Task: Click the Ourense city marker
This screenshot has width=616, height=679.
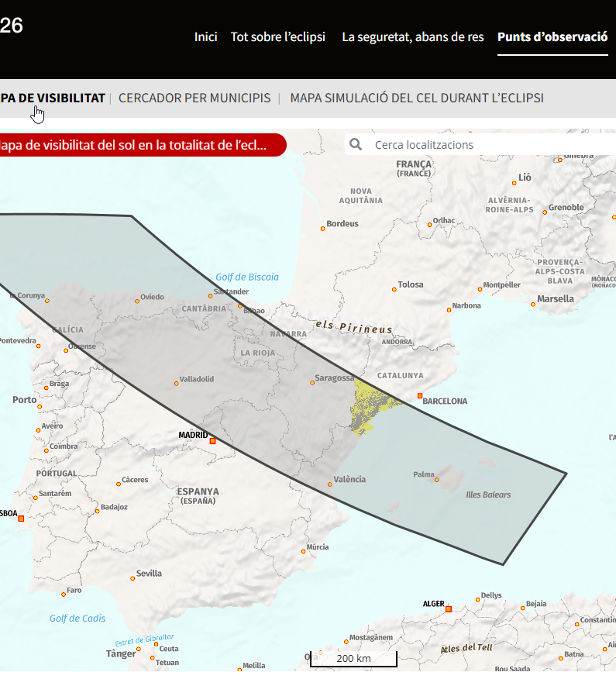Action: click(66, 350)
